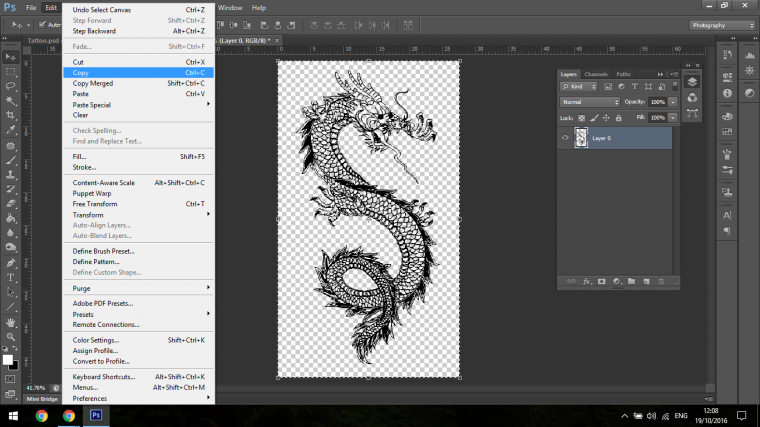Choose Free Transform menu item
The image size is (760, 427).
coord(138,204)
